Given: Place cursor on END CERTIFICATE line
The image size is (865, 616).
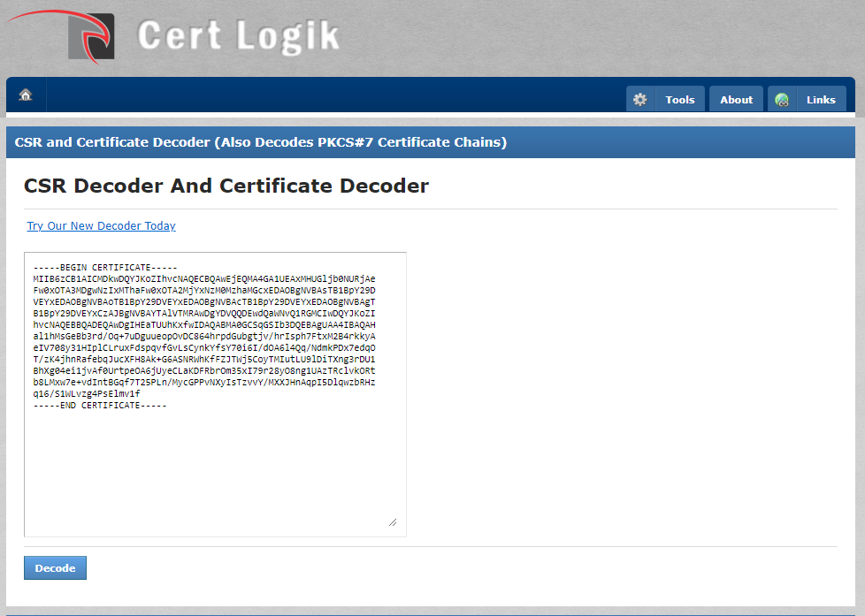Looking at the screenshot, I should [100, 405].
